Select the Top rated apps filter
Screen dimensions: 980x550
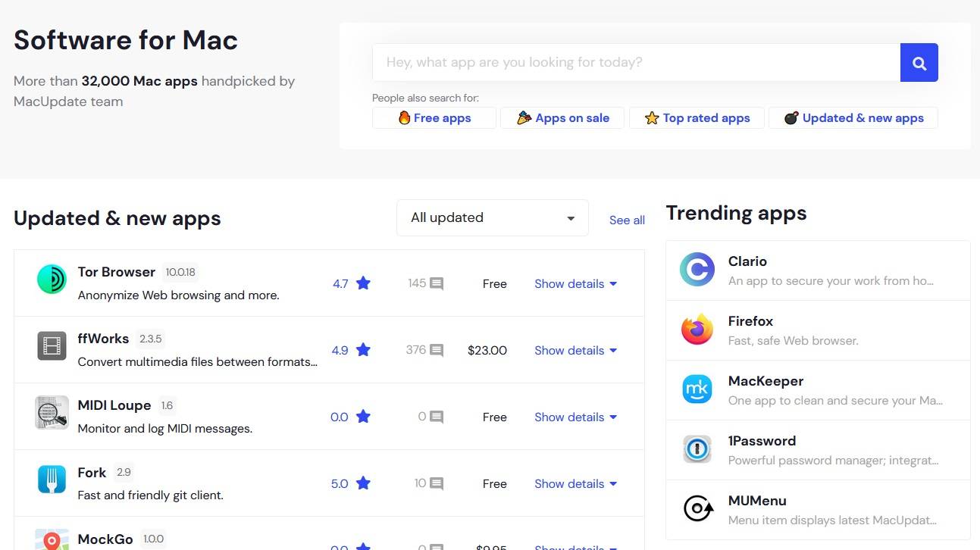click(x=697, y=117)
